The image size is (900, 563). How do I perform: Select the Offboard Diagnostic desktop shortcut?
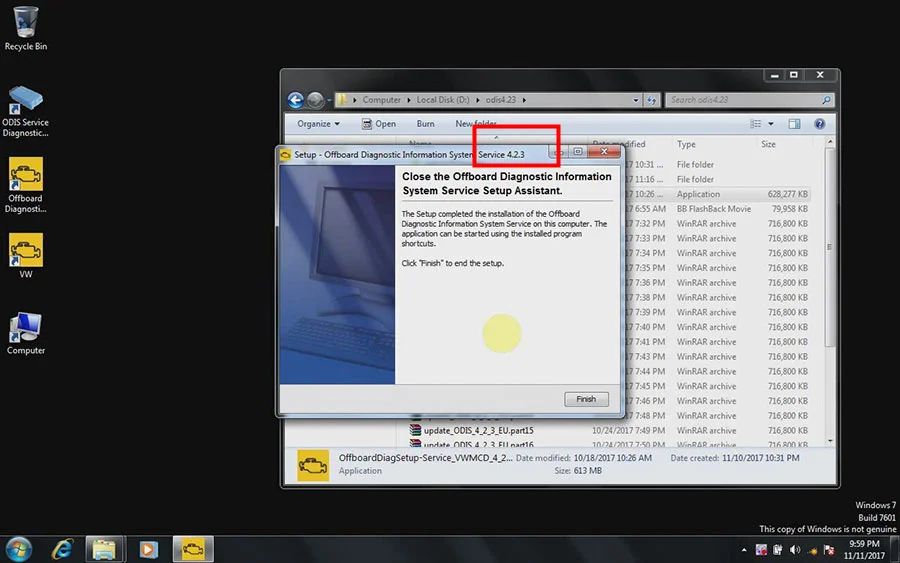point(25,185)
